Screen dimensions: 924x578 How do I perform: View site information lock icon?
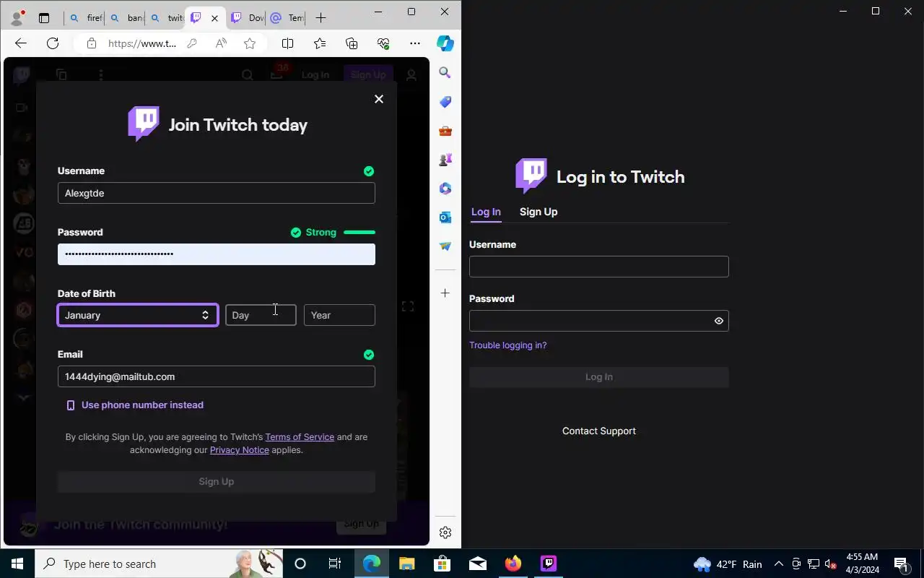[92, 43]
